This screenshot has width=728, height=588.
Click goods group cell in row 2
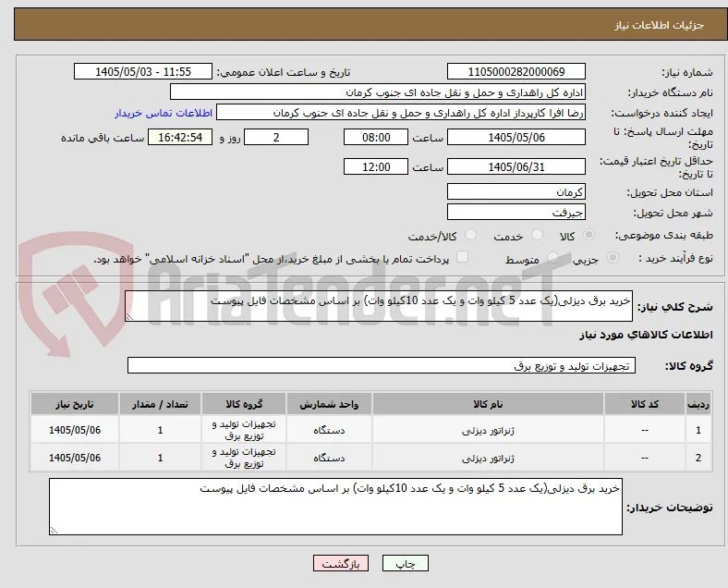click(244, 458)
